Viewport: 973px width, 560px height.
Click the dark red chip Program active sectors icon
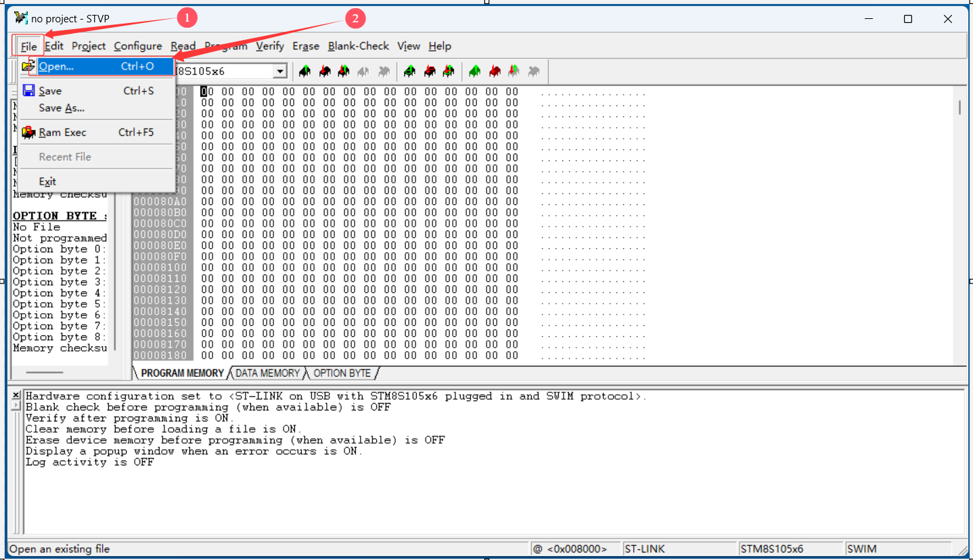coord(495,71)
